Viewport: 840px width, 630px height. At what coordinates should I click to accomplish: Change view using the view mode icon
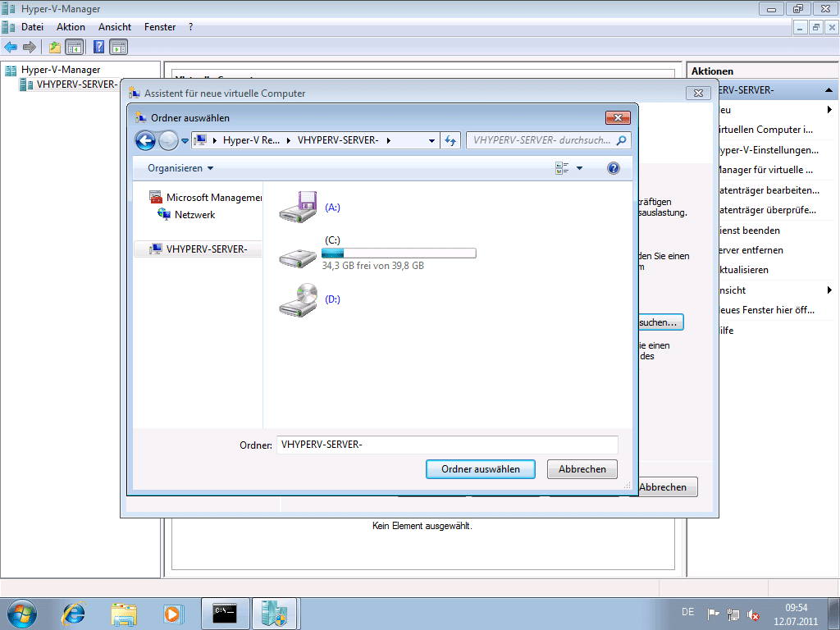[x=561, y=168]
